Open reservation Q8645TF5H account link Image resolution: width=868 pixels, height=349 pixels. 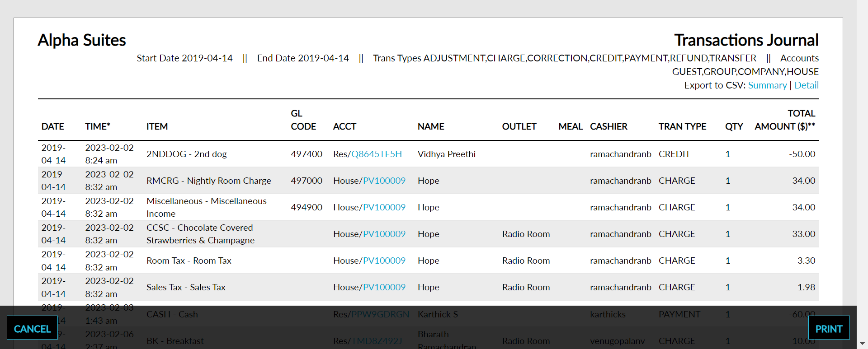pos(377,154)
